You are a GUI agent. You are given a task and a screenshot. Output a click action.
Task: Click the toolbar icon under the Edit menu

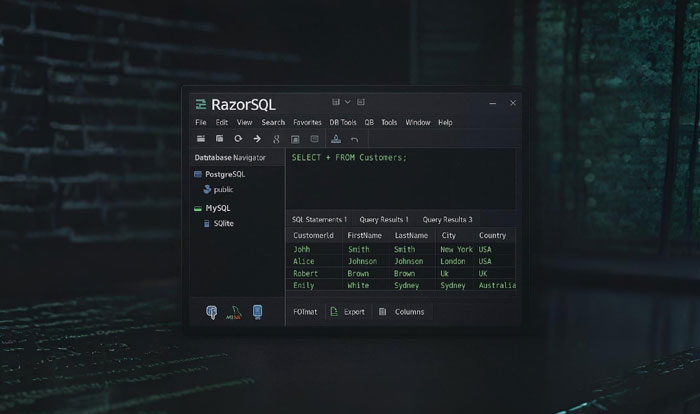click(219, 139)
